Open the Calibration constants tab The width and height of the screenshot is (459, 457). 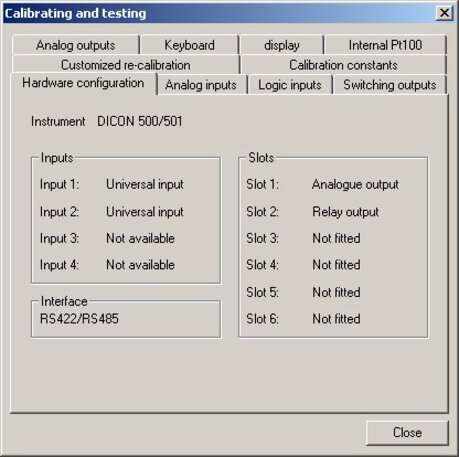coord(343,65)
